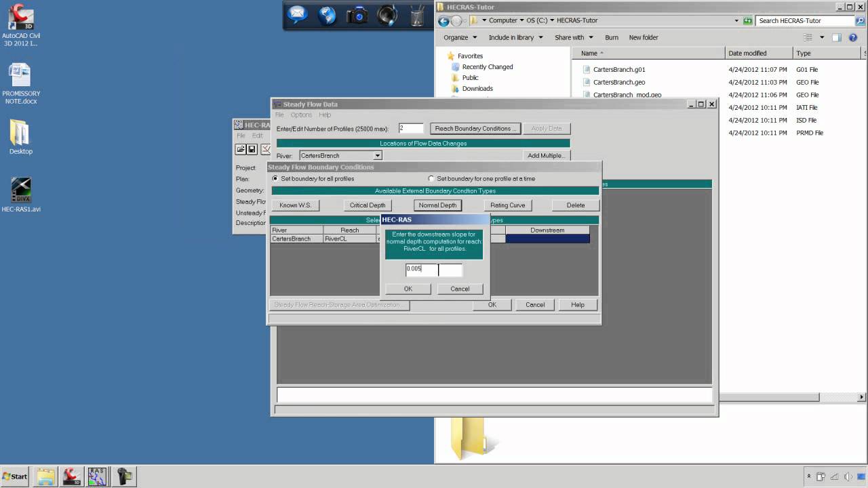Open the Organize dropdown in Explorer
Image resolution: width=868 pixels, height=488 pixels.
coord(460,38)
